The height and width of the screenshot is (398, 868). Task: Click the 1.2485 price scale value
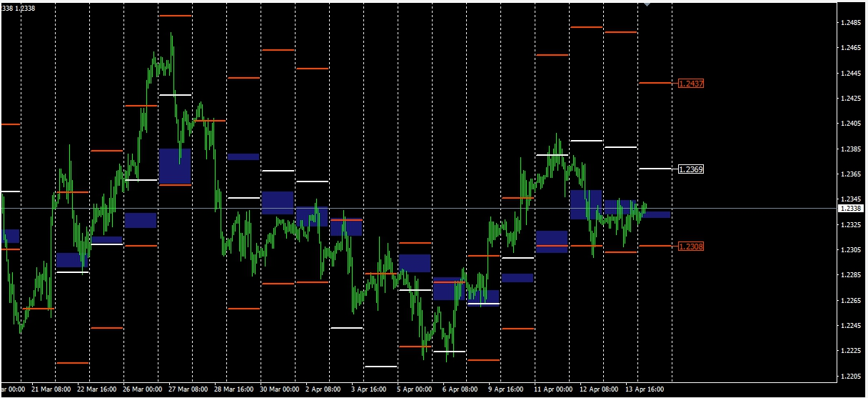(x=851, y=22)
